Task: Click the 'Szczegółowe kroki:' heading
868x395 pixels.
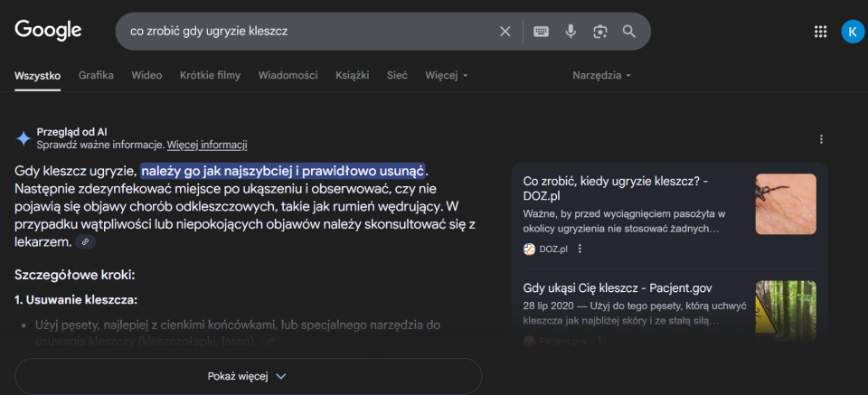Action: (x=75, y=275)
